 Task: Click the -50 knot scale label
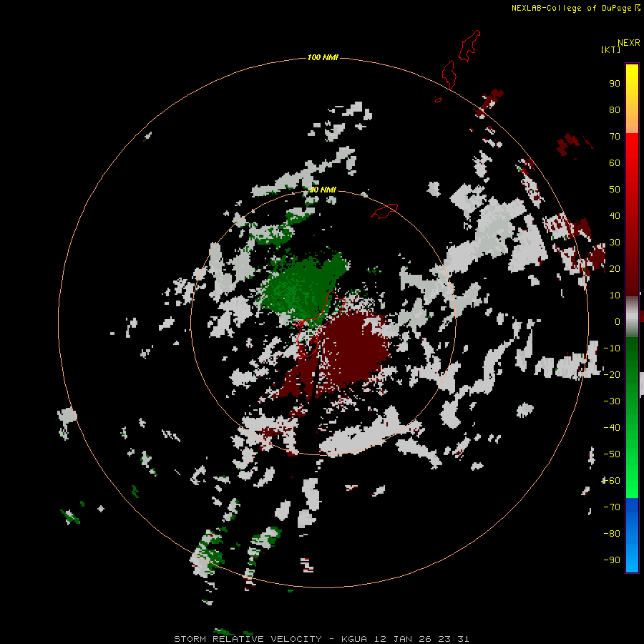612,454
